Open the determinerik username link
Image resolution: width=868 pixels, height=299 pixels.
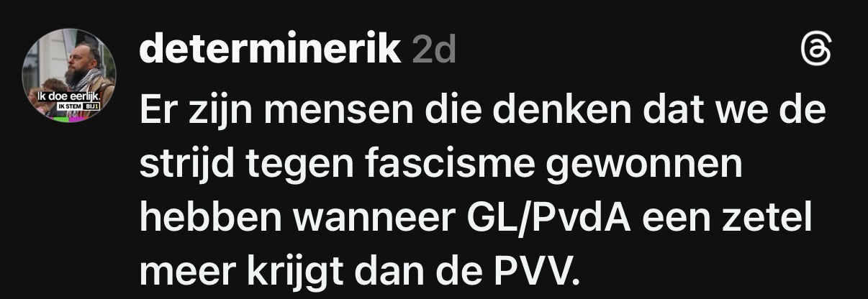pos(271,49)
